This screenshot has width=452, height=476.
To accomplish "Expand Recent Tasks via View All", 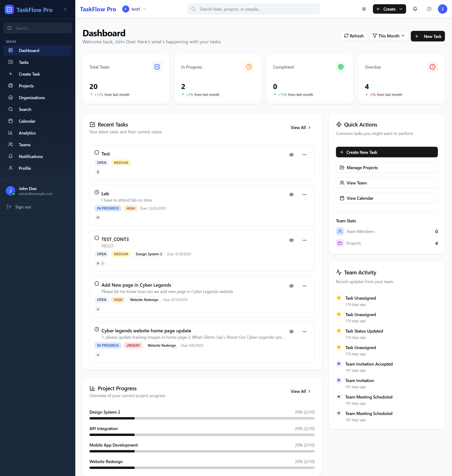I will tap(300, 127).
